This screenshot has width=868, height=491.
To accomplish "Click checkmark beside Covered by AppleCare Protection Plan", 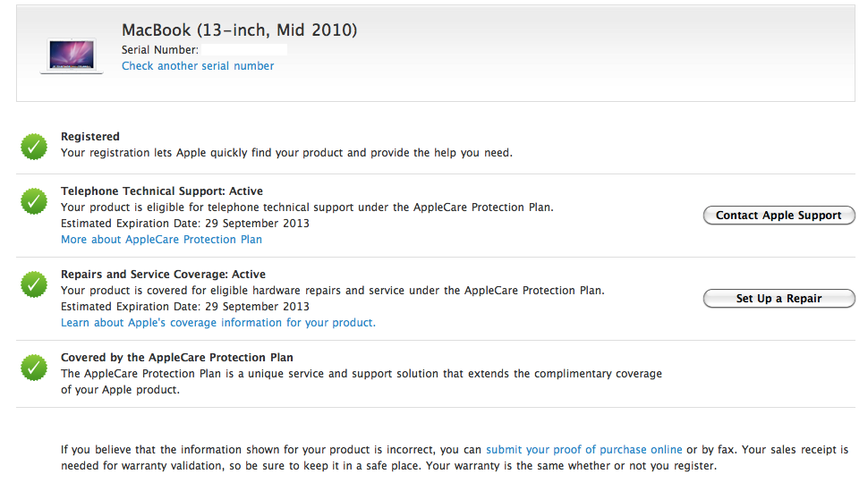I will [34, 367].
